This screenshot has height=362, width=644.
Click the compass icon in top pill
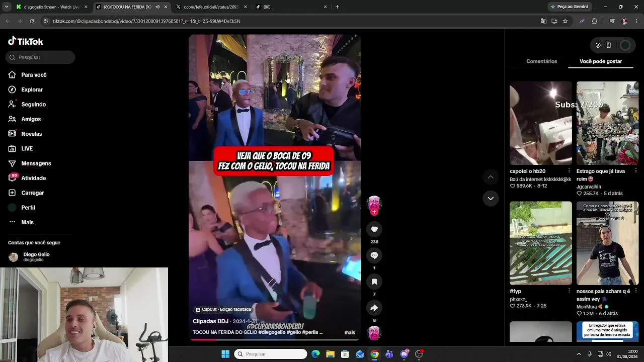598,45
